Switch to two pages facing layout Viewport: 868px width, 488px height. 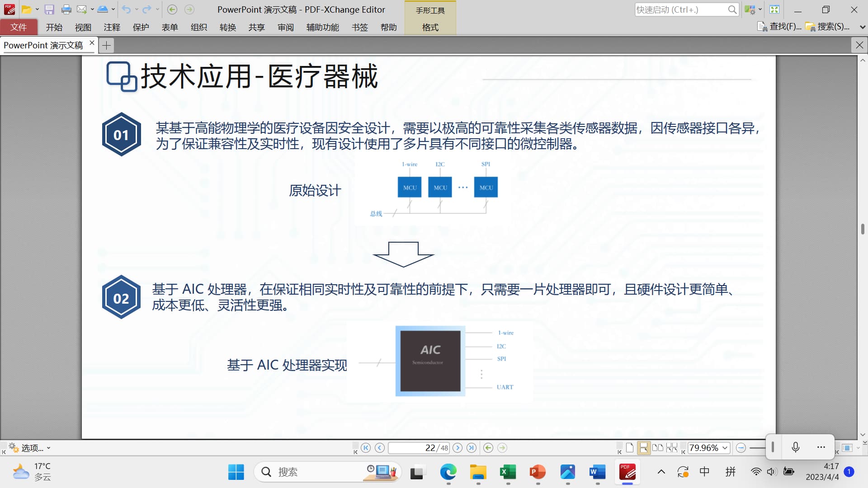tap(658, 448)
